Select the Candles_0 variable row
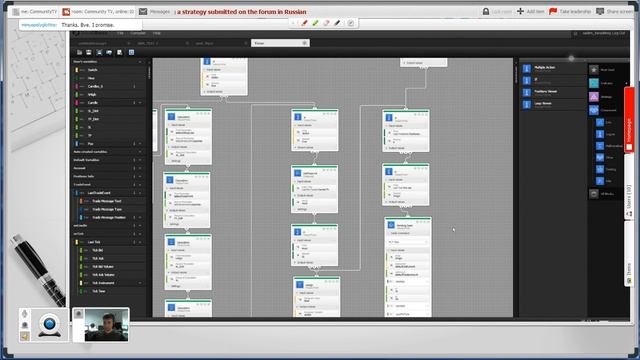Image resolution: width=640 pixels, height=360 pixels. click(x=109, y=87)
